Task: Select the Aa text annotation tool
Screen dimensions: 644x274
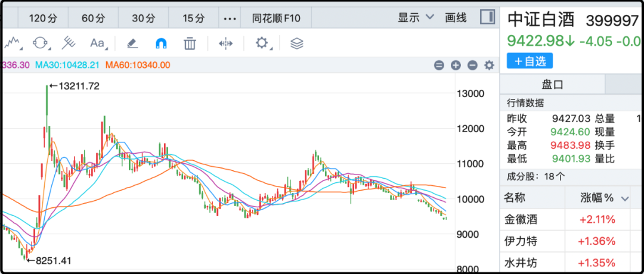Action: (x=97, y=43)
